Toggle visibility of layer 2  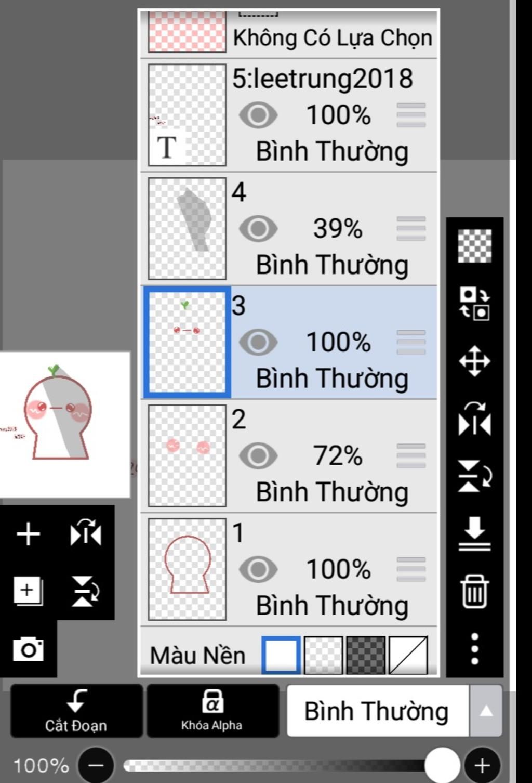pyautogui.click(x=258, y=455)
